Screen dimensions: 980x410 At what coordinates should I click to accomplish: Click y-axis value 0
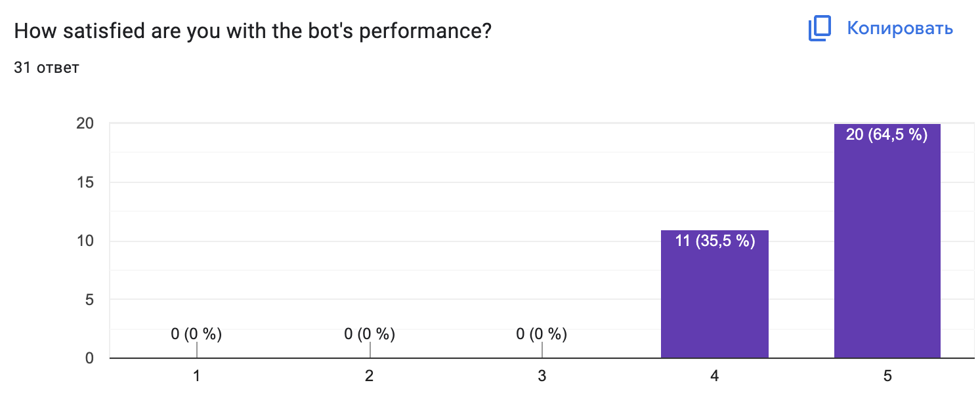[x=90, y=358]
